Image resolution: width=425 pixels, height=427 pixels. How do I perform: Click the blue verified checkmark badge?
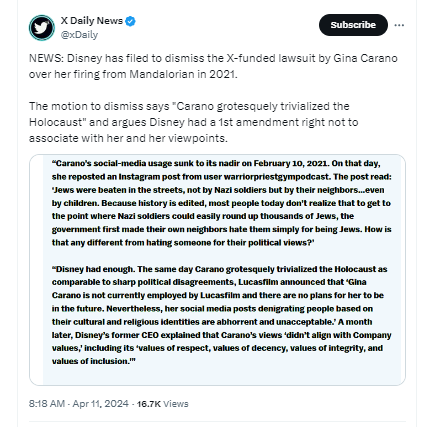click(x=130, y=21)
